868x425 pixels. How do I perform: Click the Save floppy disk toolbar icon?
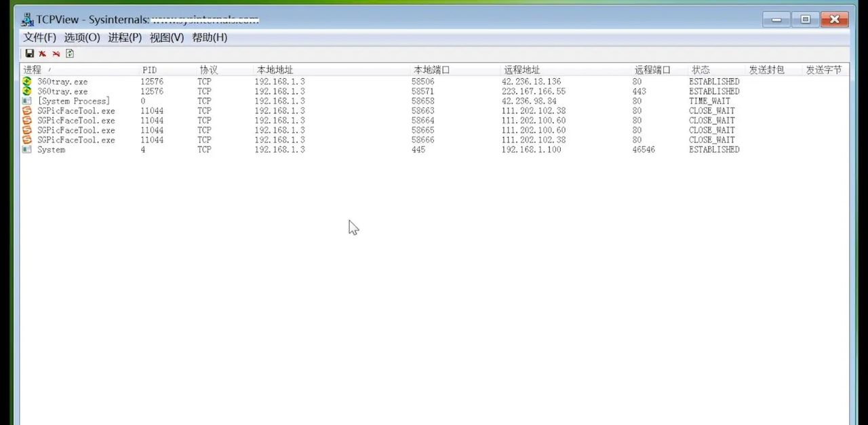[x=29, y=54]
